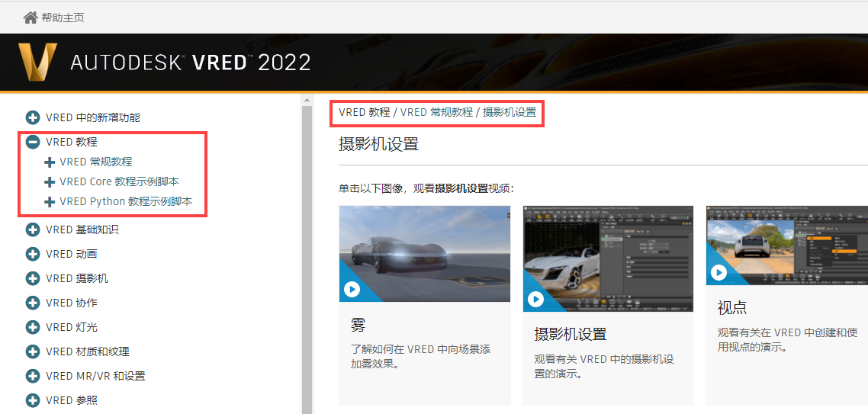Expand the VRED 中的新增功能 node
Image resolution: width=868 pixels, height=414 pixels.
point(33,117)
